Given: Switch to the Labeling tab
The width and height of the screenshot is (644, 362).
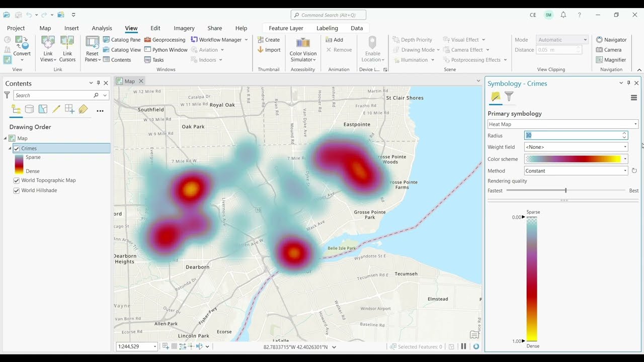Looking at the screenshot, I should pyautogui.click(x=327, y=28).
